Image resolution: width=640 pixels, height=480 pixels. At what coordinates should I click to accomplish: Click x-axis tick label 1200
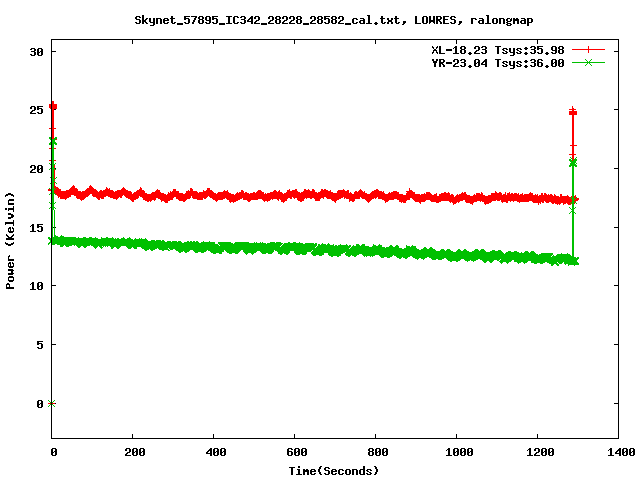click(540, 452)
